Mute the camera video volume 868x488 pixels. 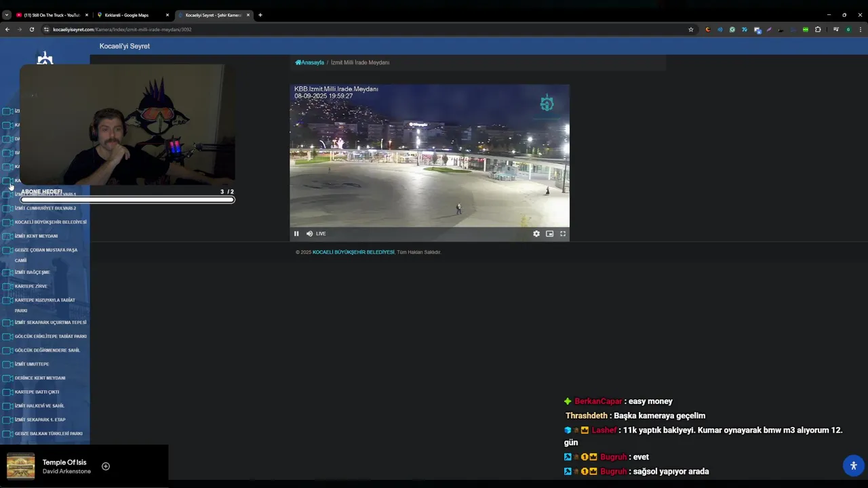(x=309, y=234)
